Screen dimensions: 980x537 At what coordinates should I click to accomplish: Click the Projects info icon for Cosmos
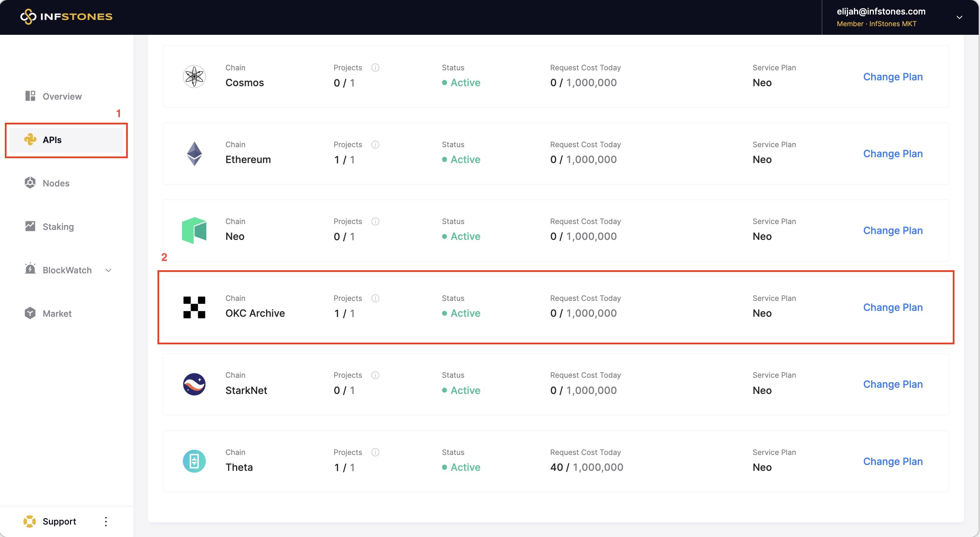point(375,68)
